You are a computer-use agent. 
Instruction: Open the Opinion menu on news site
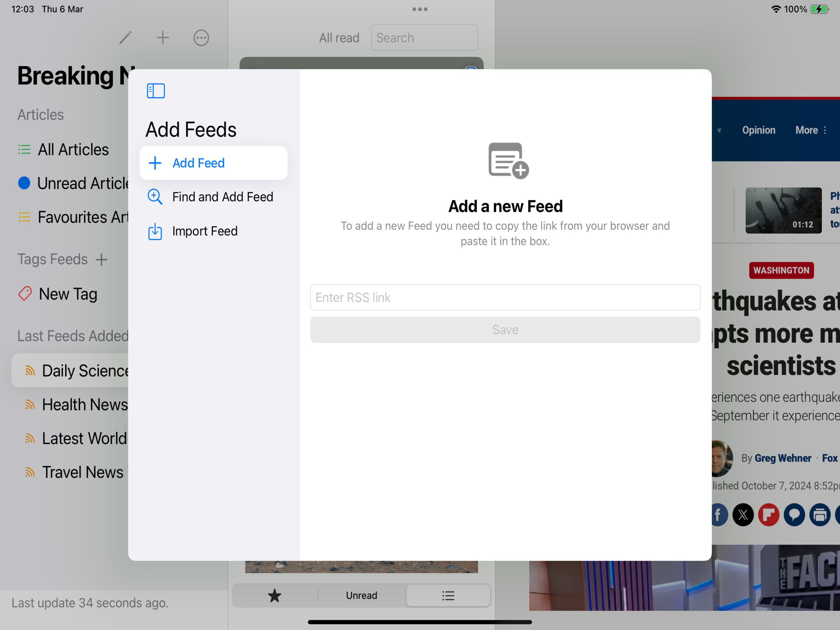[759, 130]
